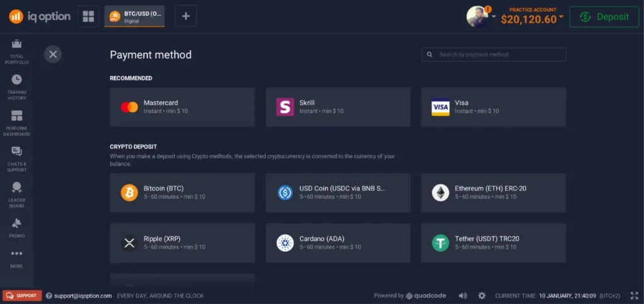Open the support@iqoption.com email link
Viewport: 644px width, 304px height.
tap(82, 296)
